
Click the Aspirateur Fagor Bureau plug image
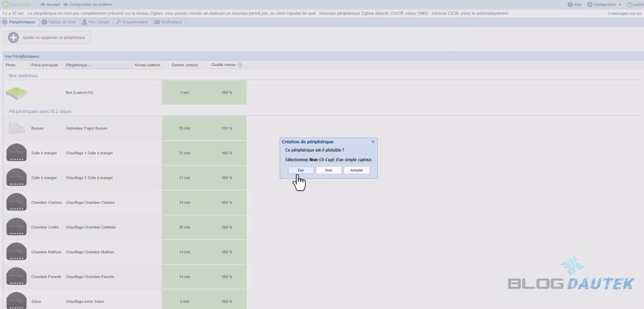coord(16,129)
